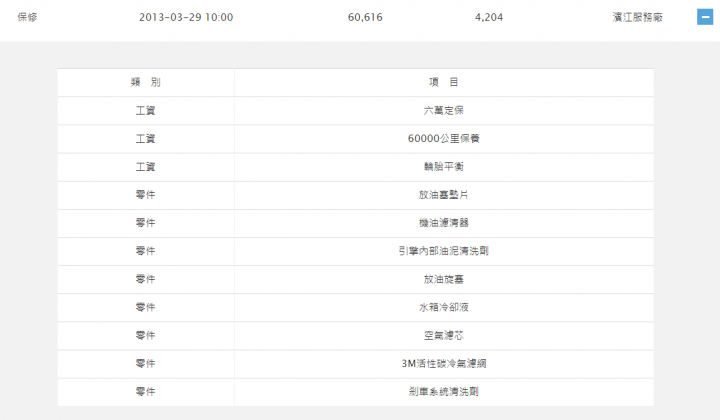Select the 剎車系統清洗劑 item

pyautogui.click(x=443, y=390)
